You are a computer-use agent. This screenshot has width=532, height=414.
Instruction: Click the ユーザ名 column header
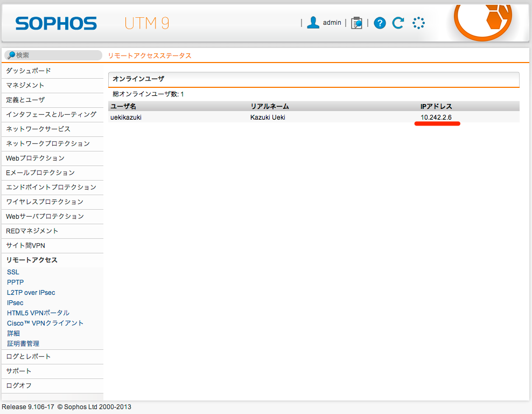123,107
